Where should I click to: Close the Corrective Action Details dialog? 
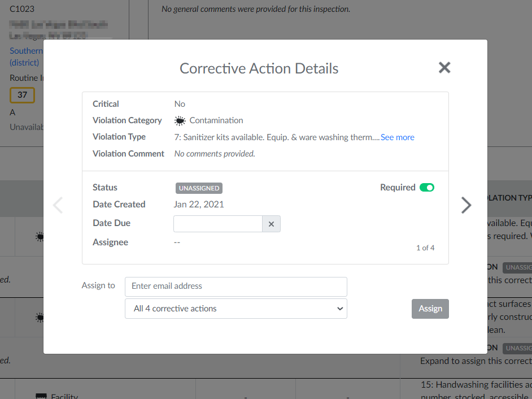444,68
